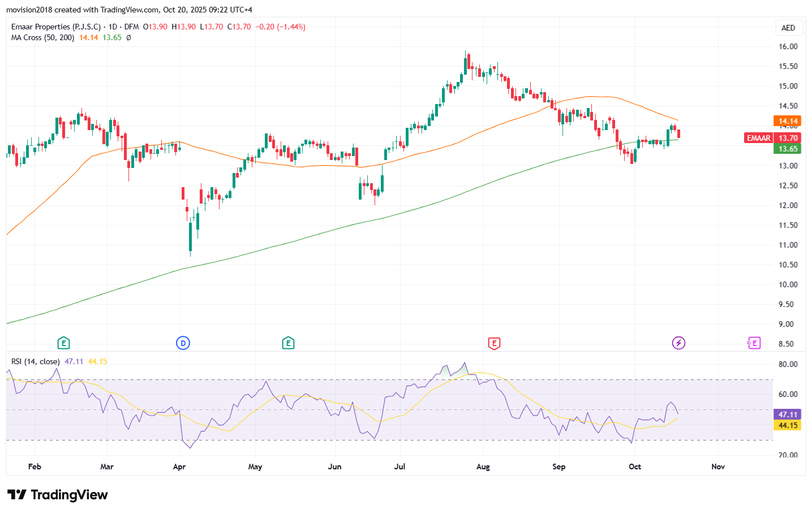Screen dimensions: 812x514
Task: Click the RSI (14, close) legend
Action: point(35,361)
